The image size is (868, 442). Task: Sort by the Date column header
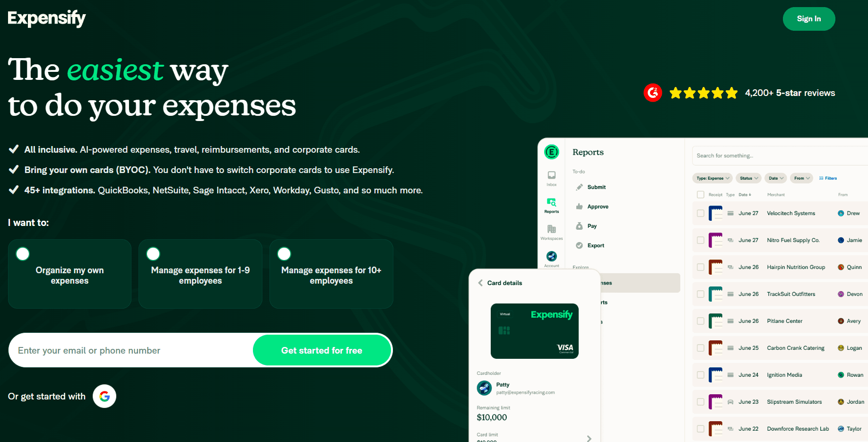(745, 195)
